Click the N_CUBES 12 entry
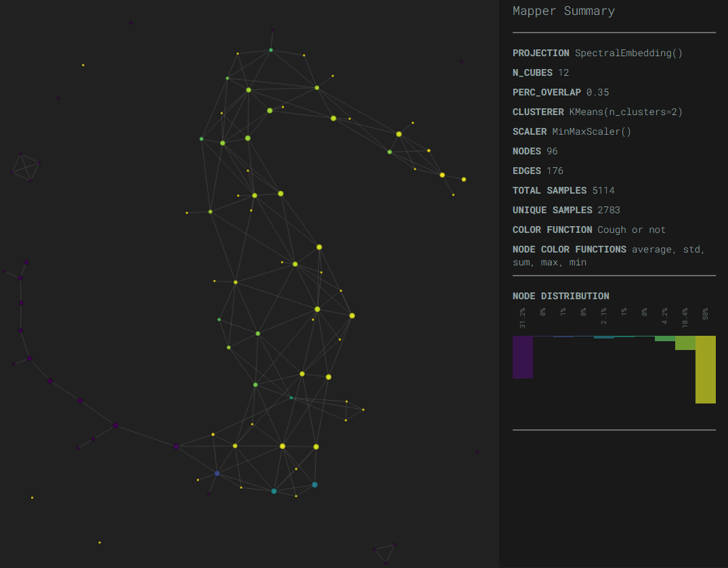728x568 pixels. coord(540,72)
